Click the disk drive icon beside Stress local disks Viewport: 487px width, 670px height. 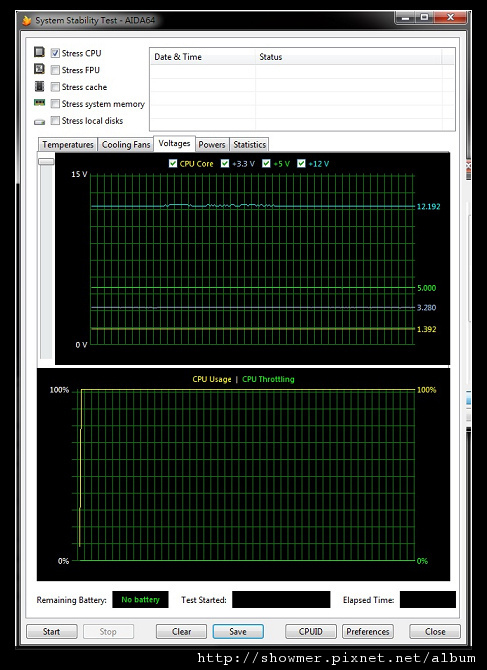39,122
